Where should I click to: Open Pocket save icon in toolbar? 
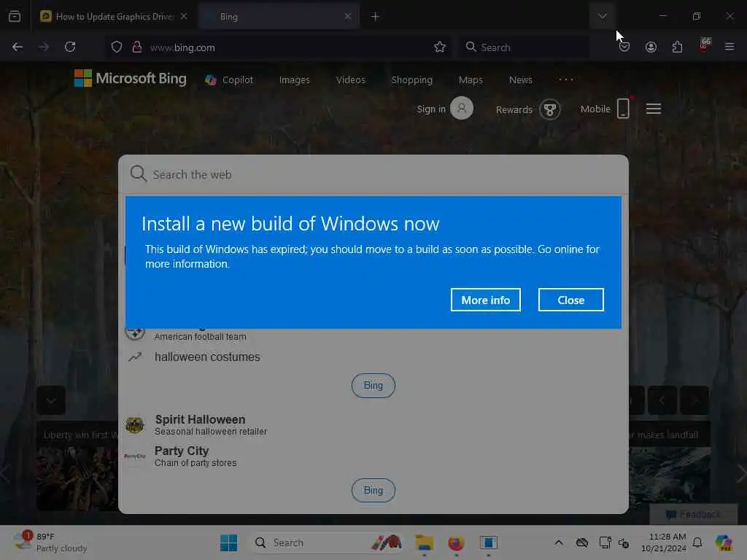pos(624,47)
